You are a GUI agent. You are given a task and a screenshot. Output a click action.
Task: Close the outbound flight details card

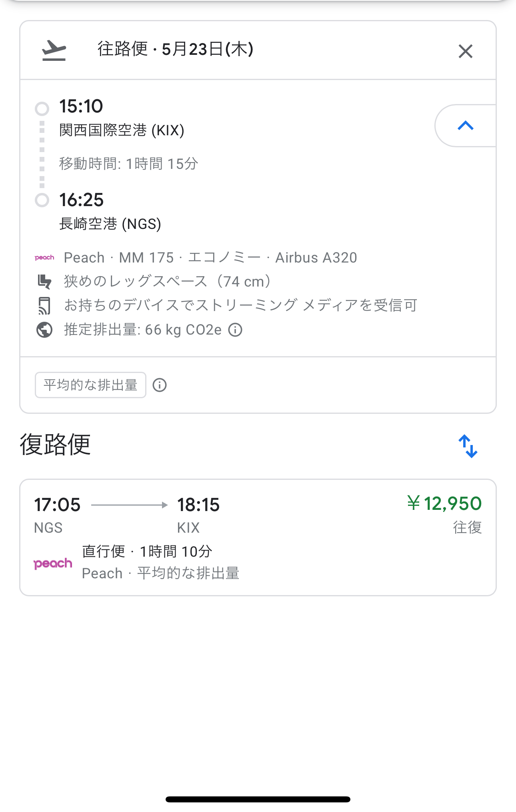point(465,51)
